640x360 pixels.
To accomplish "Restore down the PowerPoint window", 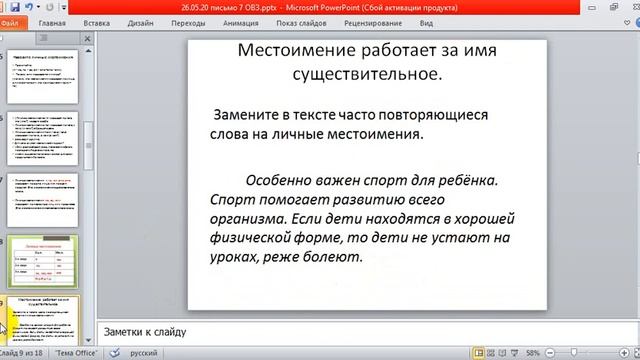I will click(x=614, y=7).
